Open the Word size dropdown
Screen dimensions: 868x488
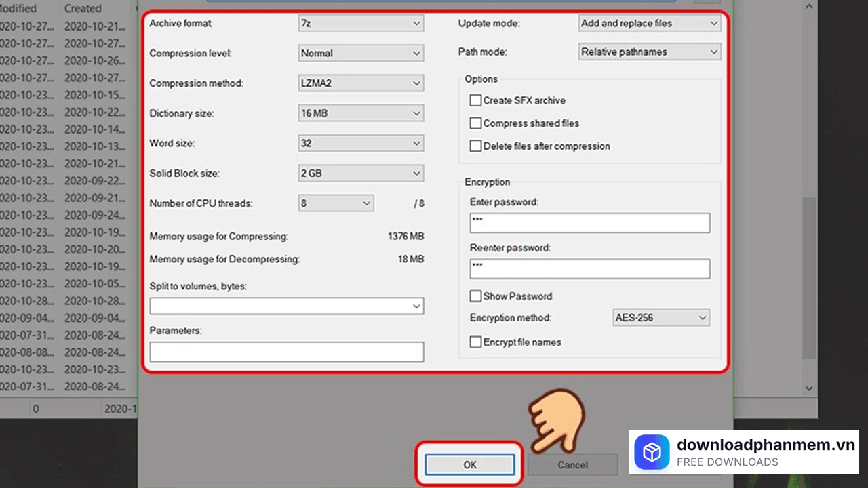click(x=360, y=143)
